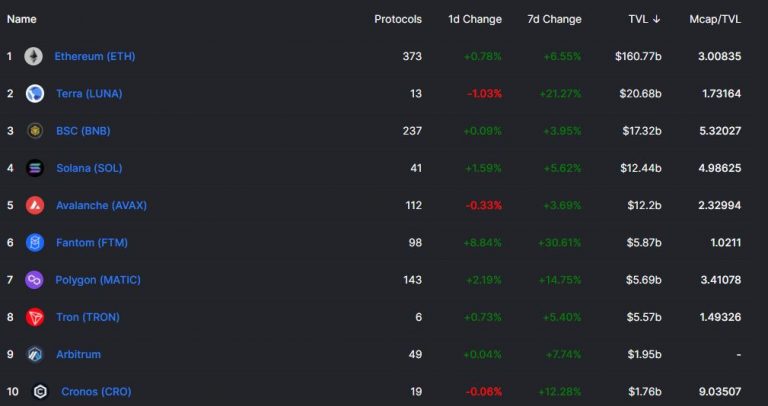Viewport: 768px width, 406px height.
Task: Click the Ethereum chain logo icon
Action: [34, 56]
